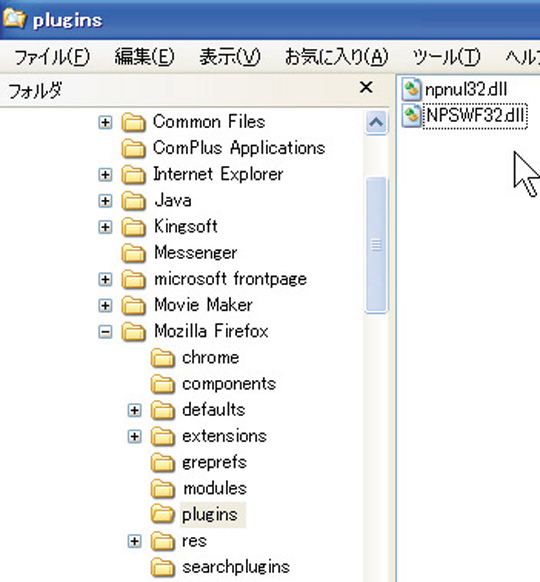540x582 pixels.
Task: Click the plugins title bar folder icon
Action: click(x=15, y=18)
